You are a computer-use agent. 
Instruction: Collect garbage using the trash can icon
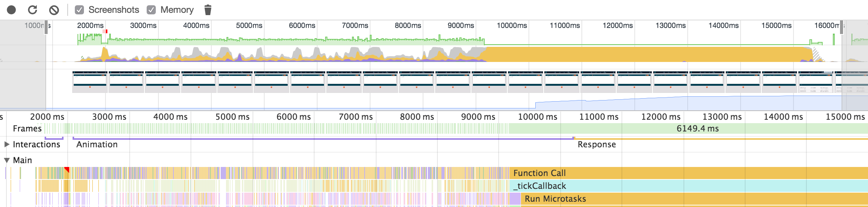208,10
